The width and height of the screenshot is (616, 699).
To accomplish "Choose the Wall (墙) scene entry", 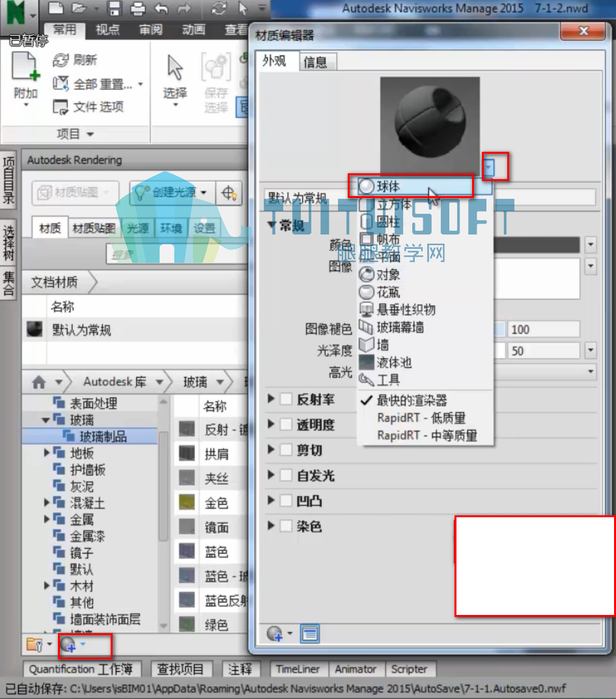I will pyautogui.click(x=426, y=345).
